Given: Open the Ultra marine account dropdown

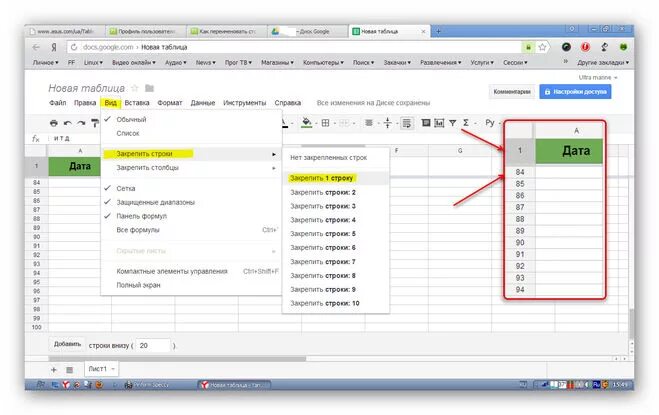Looking at the screenshot, I should click(598, 77).
